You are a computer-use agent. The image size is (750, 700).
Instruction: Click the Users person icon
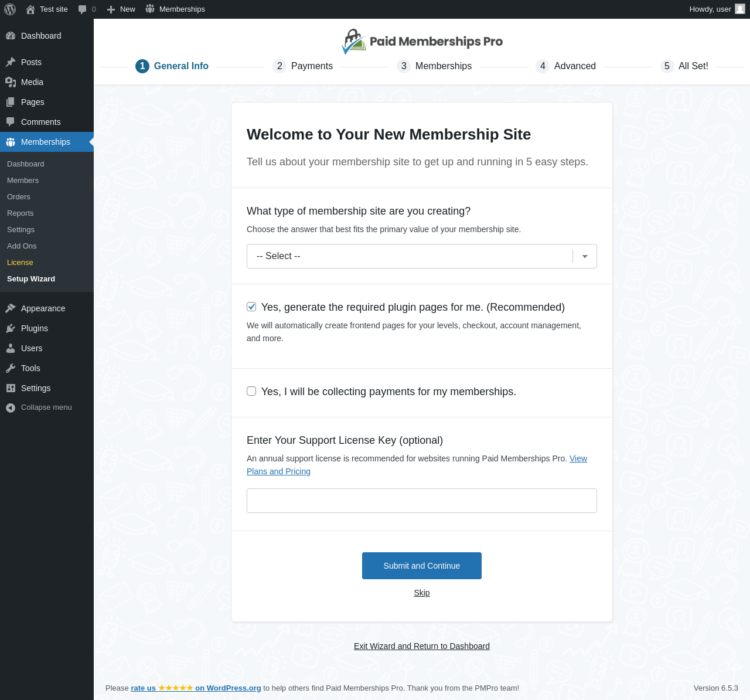(x=11, y=348)
